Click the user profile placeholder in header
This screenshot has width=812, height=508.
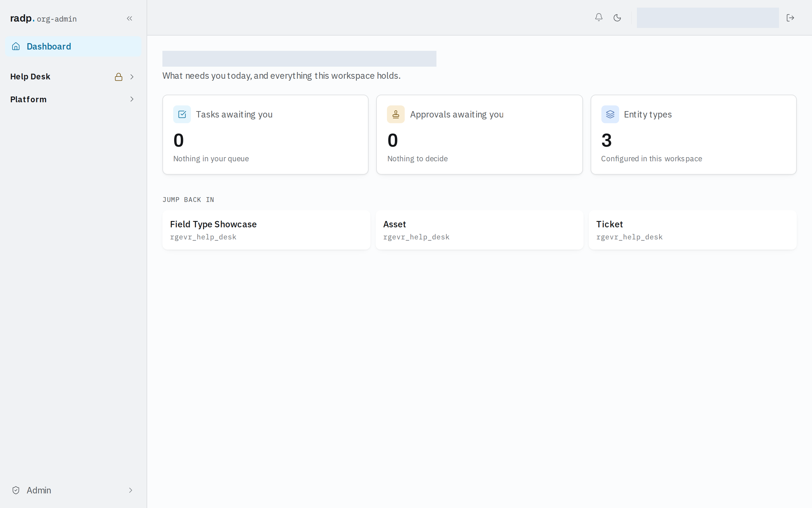pyautogui.click(x=708, y=18)
